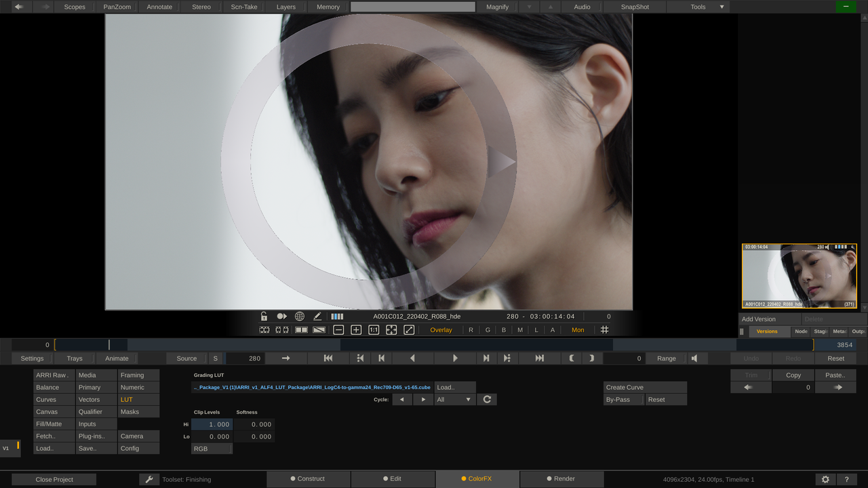
Task: Click the Hi clip level value field
Action: (212, 424)
